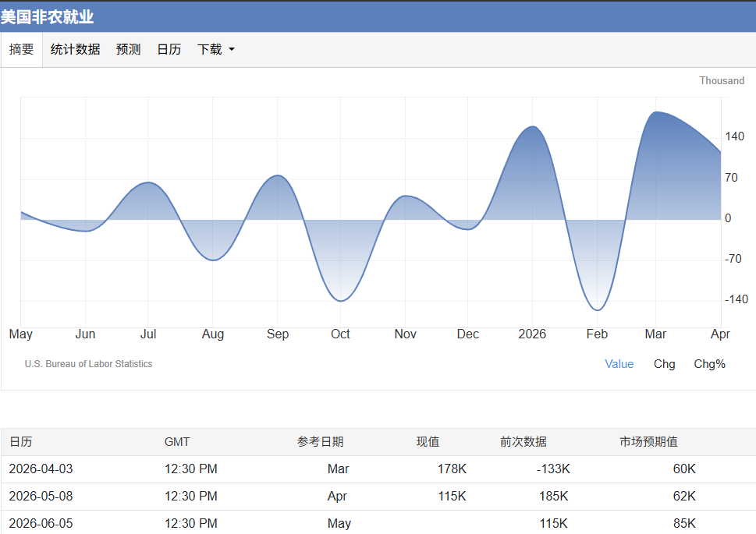This screenshot has width=756, height=534.
Task: Switch to the 统计数据 tab
Action: click(x=75, y=50)
